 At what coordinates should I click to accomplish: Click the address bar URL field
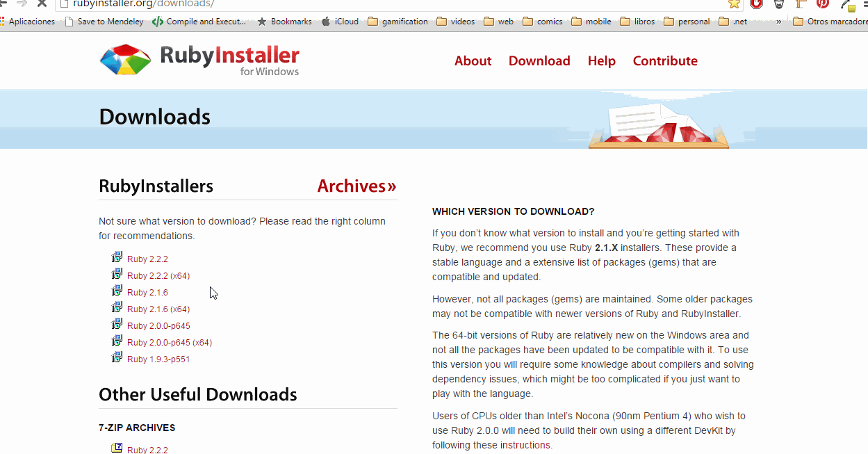coord(389,3)
